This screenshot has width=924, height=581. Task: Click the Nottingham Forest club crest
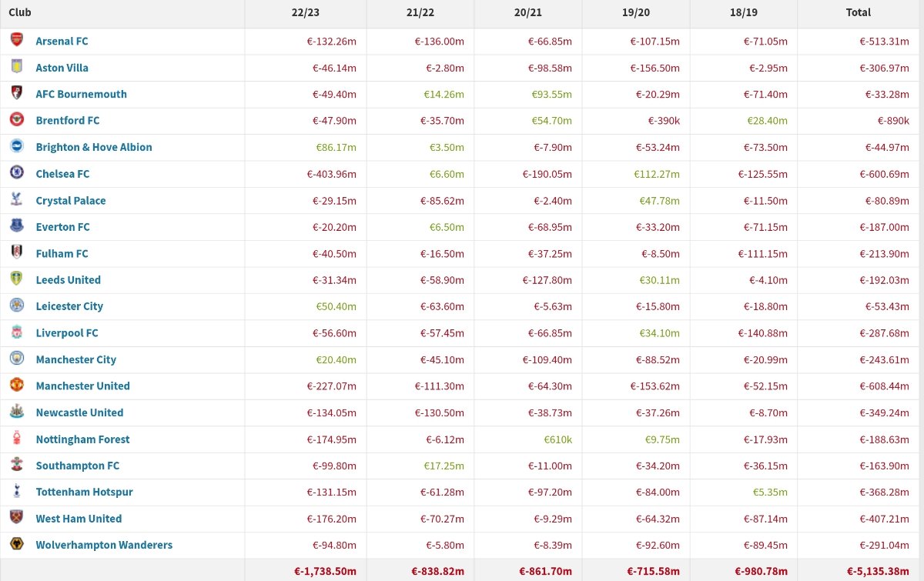pos(17,439)
